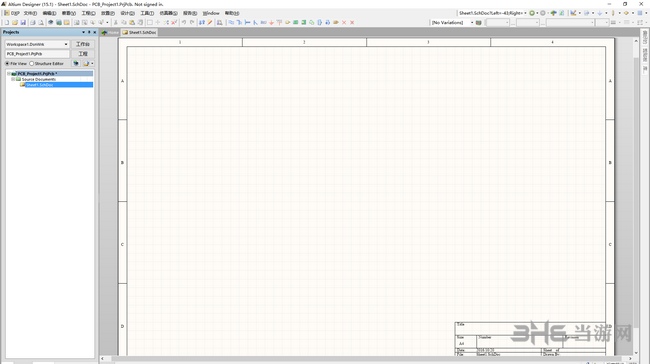The height and width of the screenshot is (364, 650).
Task: Click the 工程 project button
Action: click(83, 53)
